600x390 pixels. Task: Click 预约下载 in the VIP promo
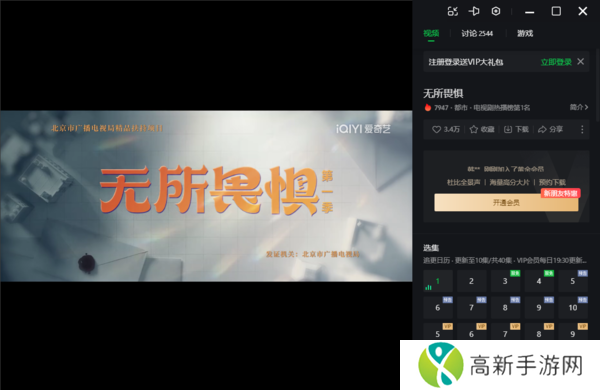[552, 182]
